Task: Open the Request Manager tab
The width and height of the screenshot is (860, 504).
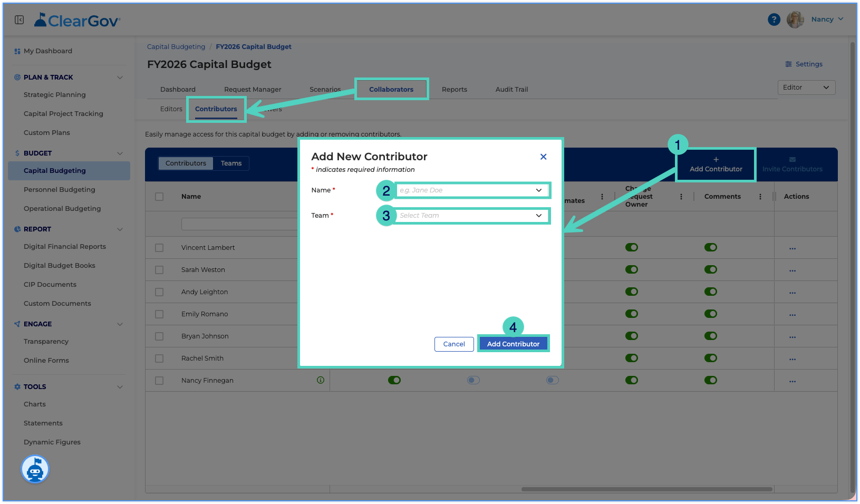Action: pyautogui.click(x=253, y=90)
